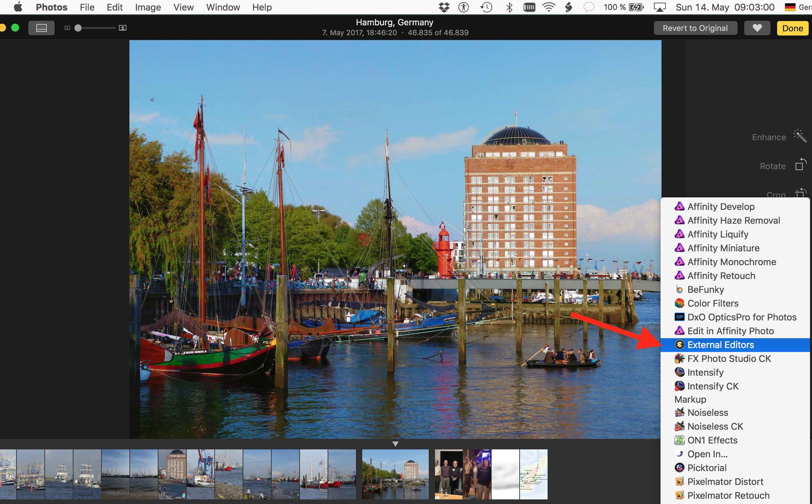812x504 pixels.
Task: Open the Wi-Fi status menu
Action: 549,7
